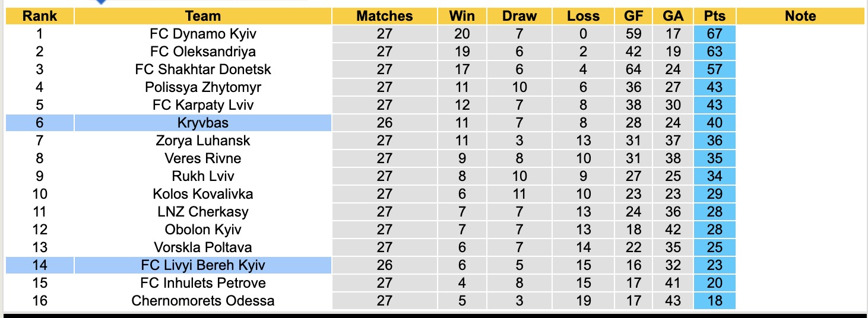Screen dimensions: 868x318
Task: Select the highlighted Kryvbas team row
Action: point(203,123)
